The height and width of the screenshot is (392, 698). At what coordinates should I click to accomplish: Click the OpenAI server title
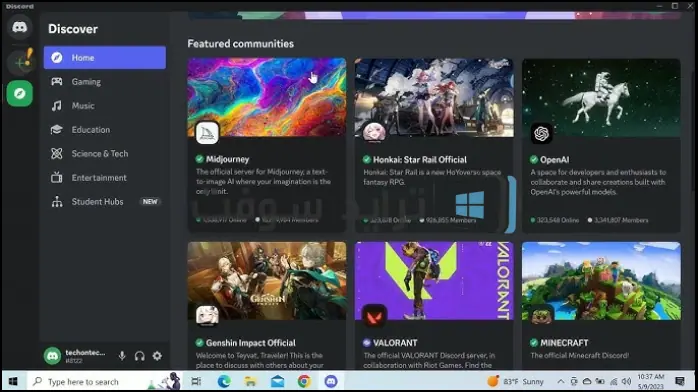(555, 159)
